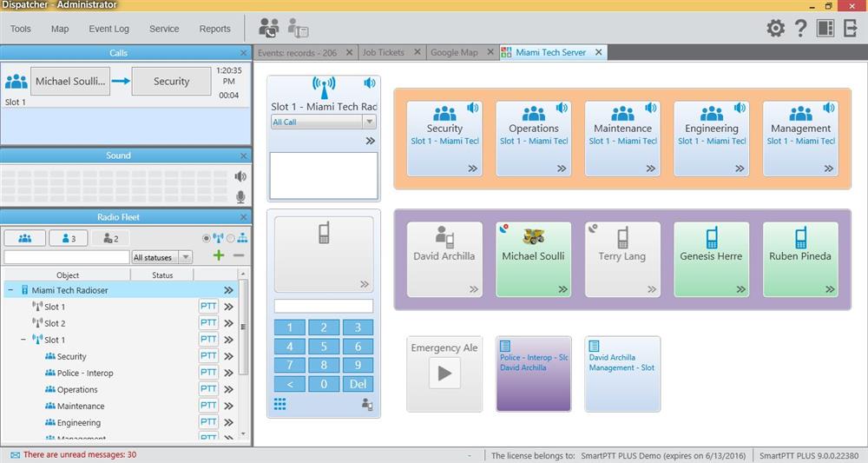The height and width of the screenshot is (463, 868).
Task: Play the Emergency Alert button
Action: point(444,373)
